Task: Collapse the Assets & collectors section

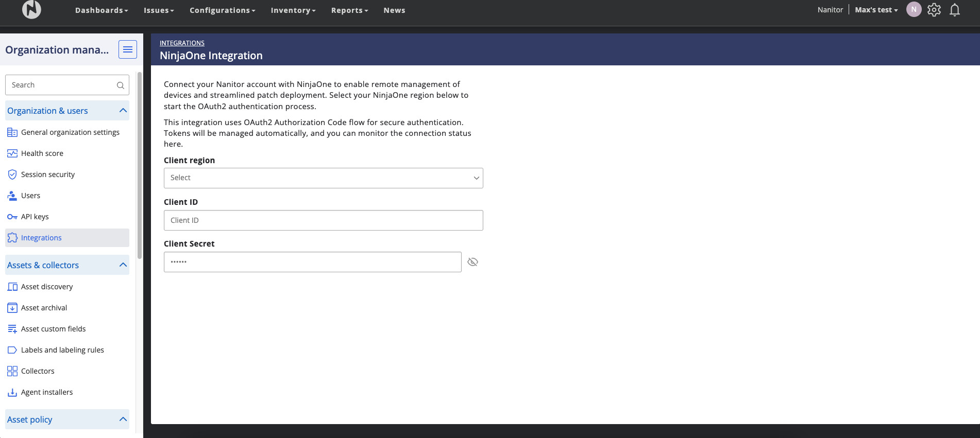Action: point(123,265)
